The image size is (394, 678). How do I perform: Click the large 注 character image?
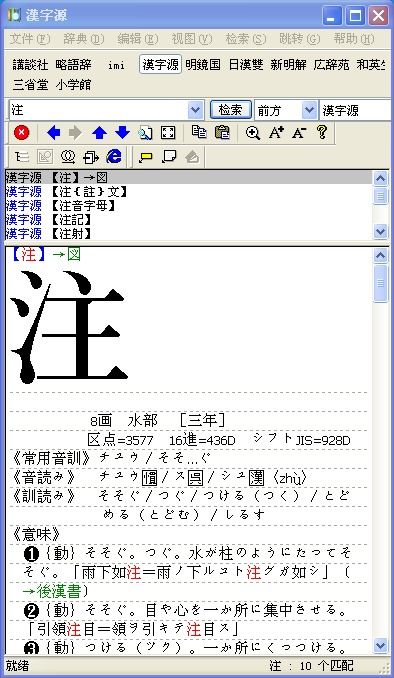69,326
